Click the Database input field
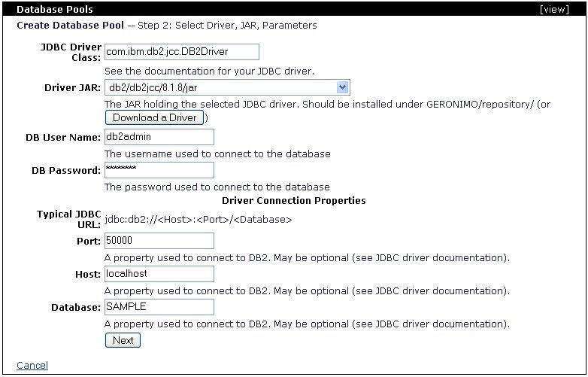This screenshot has width=588, height=377. (x=159, y=307)
